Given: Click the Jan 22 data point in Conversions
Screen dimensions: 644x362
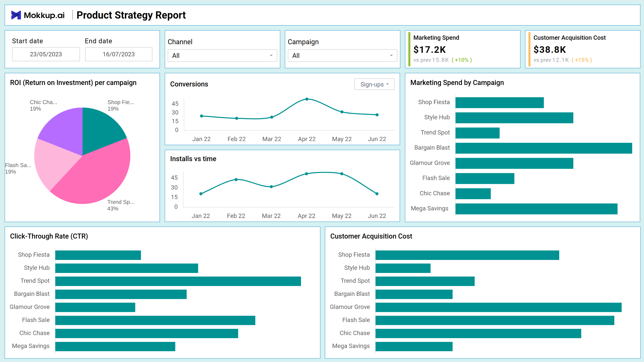Looking at the screenshot, I should coord(202,116).
